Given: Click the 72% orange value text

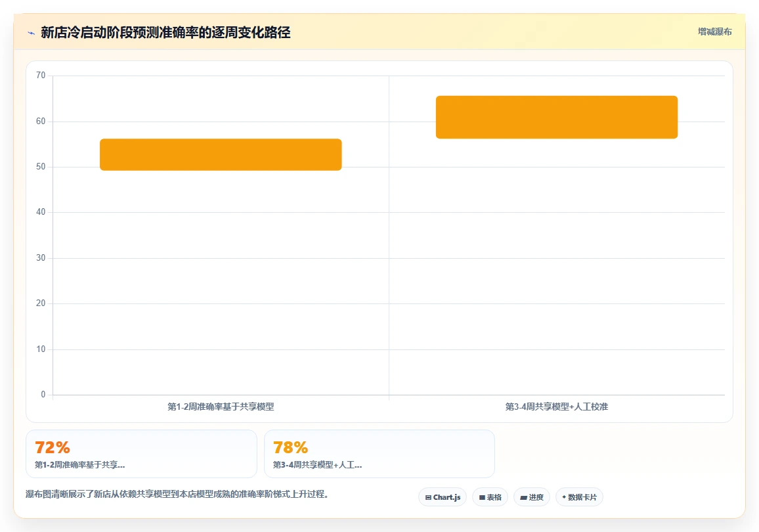Looking at the screenshot, I should (53, 447).
